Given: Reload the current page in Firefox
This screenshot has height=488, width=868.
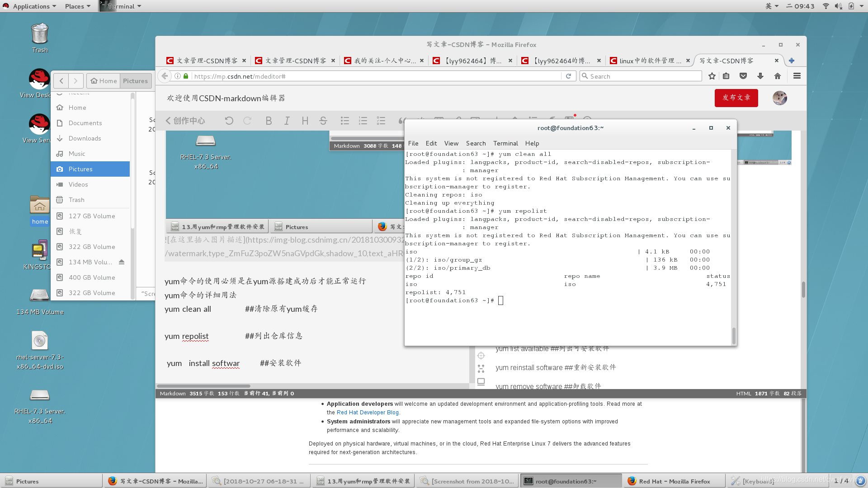Looking at the screenshot, I should click(x=568, y=76).
